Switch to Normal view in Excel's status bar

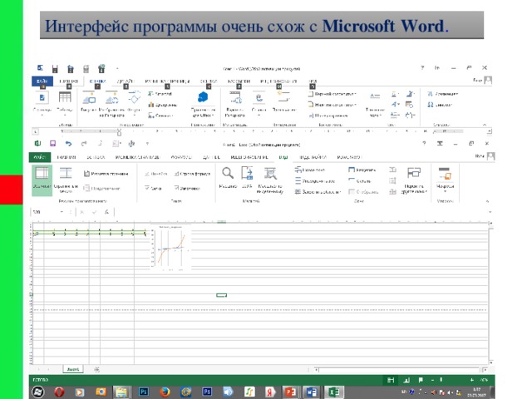pyautogui.click(x=391, y=380)
